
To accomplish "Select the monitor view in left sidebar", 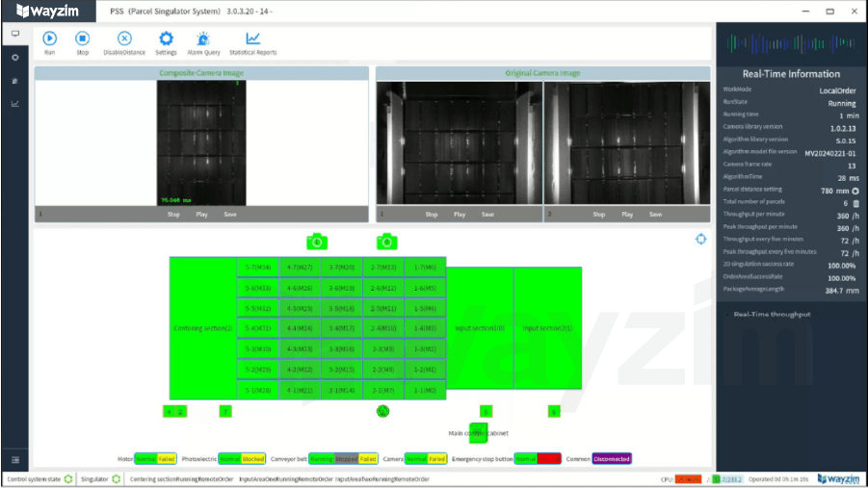I will click(14, 34).
